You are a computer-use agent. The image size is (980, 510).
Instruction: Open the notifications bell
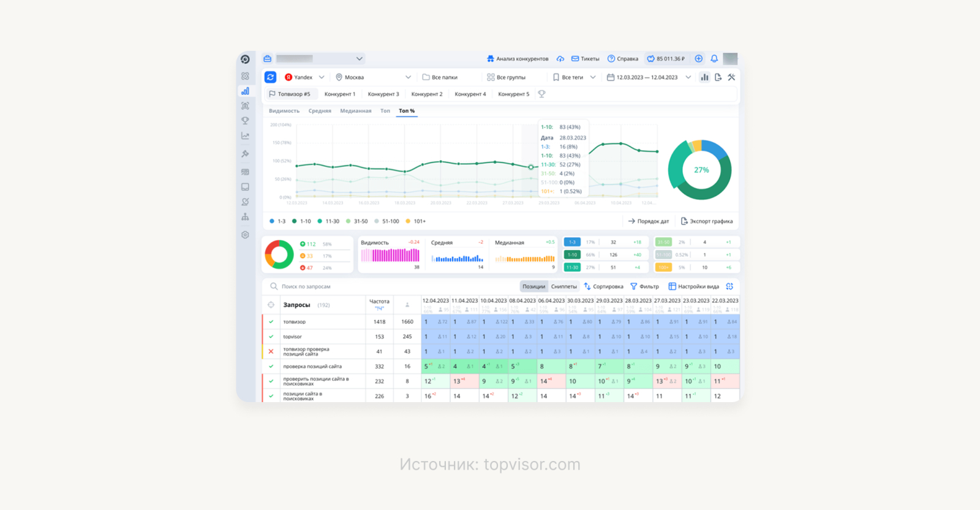[x=714, y=59]
